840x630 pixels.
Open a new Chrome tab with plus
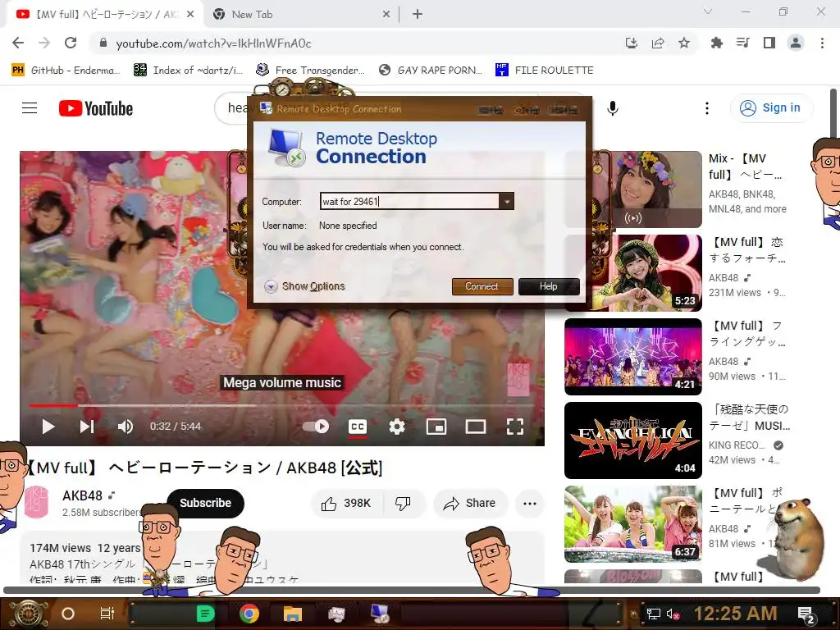click(x=418, y=15)
